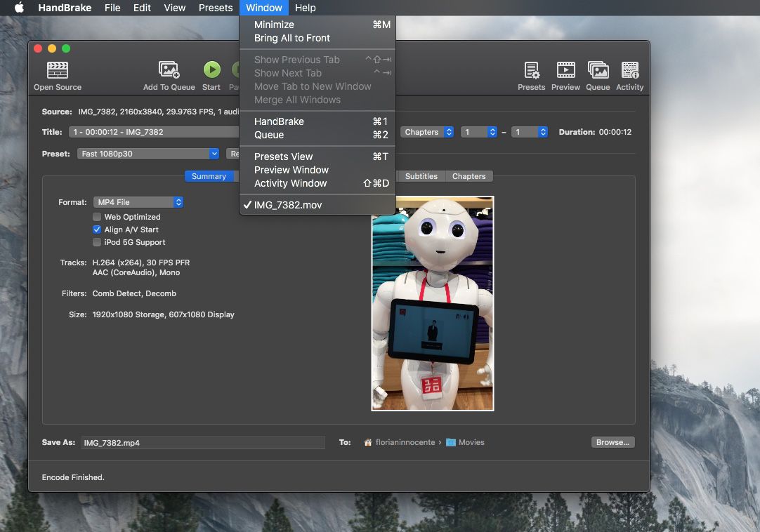Choose Queue from the Window menu
760x532 pixels.
(317, 135)
